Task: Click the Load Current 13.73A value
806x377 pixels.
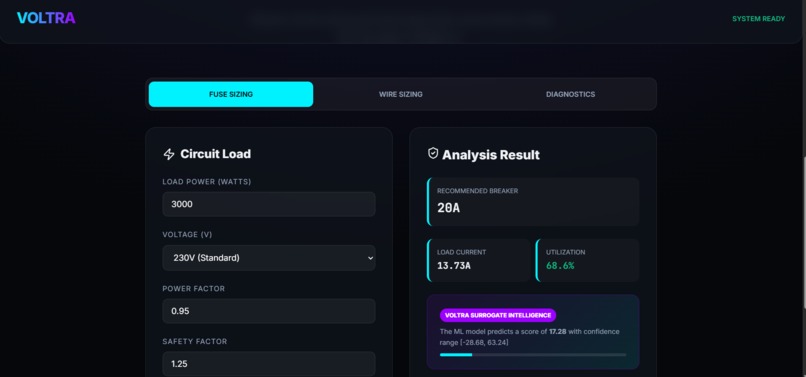Action: coord(454,265)
